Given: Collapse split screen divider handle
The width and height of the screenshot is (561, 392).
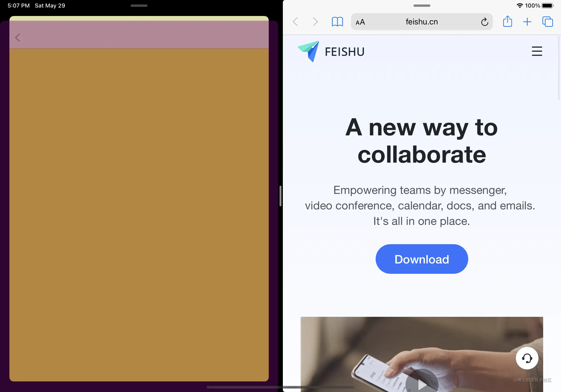Looking at the screenshot, I should click(280, 196).
